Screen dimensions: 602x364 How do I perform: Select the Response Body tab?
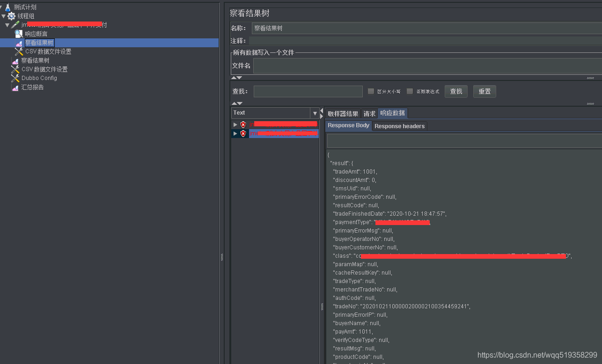tap(348, 125)
